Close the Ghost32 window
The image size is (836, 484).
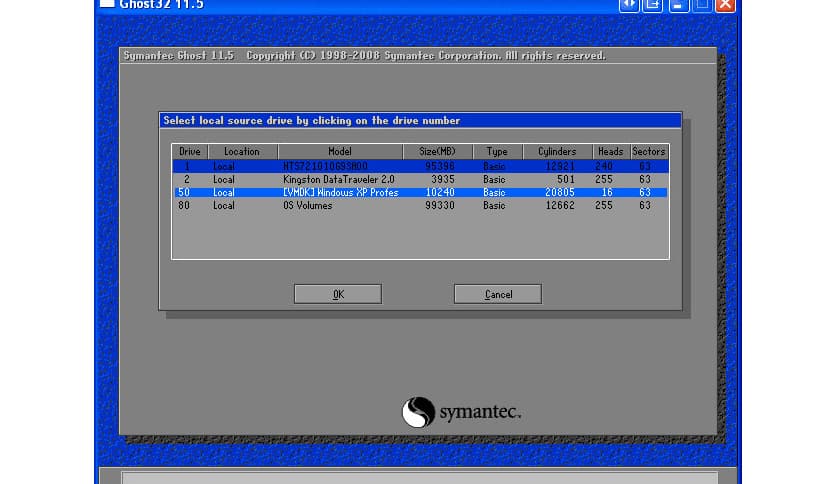click(726, 5)
